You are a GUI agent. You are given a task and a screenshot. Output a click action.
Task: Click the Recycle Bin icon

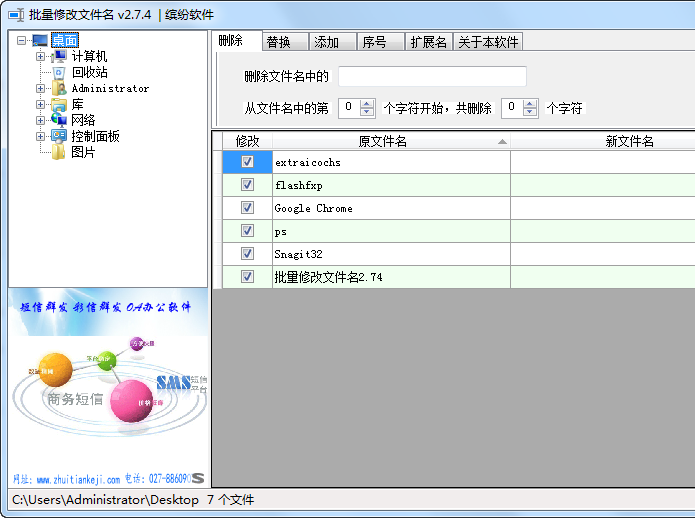tap(59, 72)
